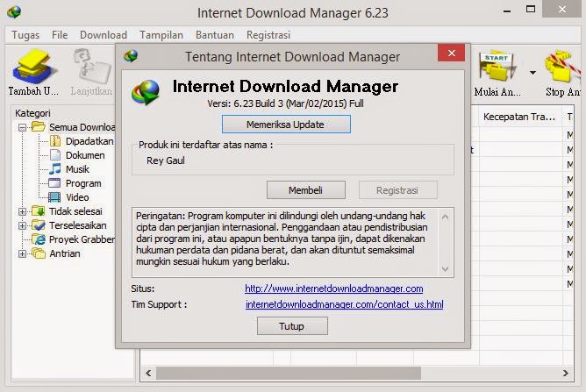Select the Program window icon
This screenshot has height=392, width=586.
pyautogui.click(x=54, y=183)
